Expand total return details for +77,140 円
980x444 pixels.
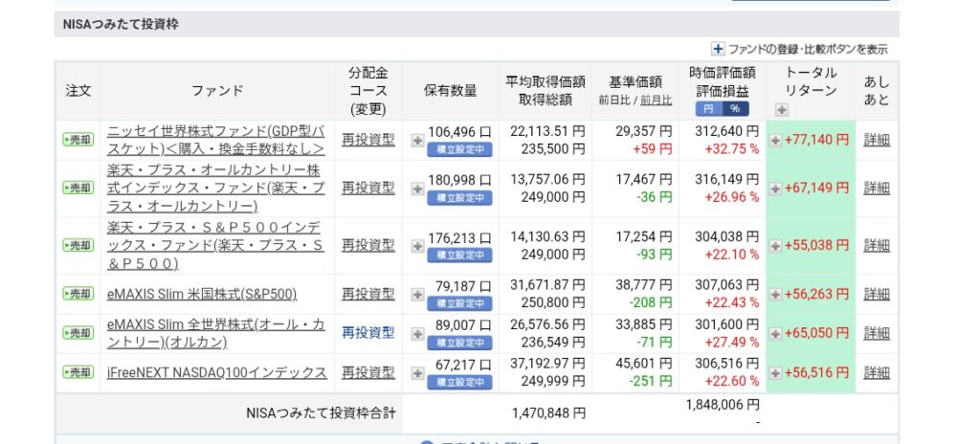(775, 140)
